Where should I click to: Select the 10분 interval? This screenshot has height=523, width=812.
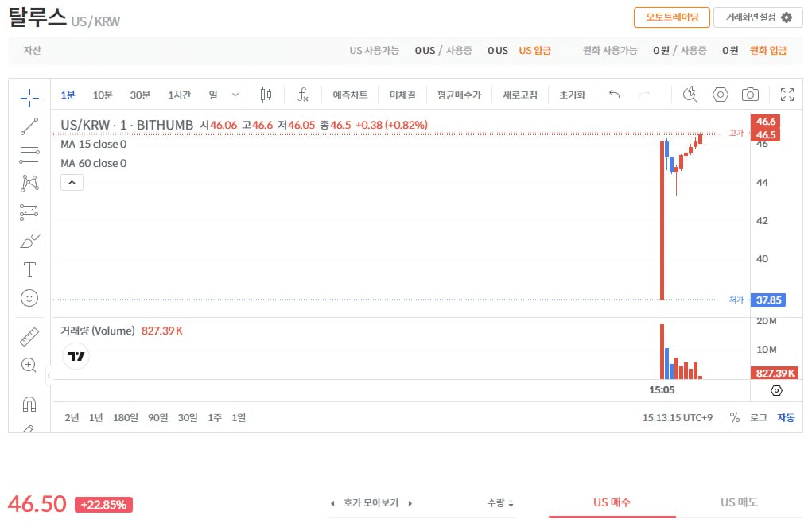coord(103,95)
